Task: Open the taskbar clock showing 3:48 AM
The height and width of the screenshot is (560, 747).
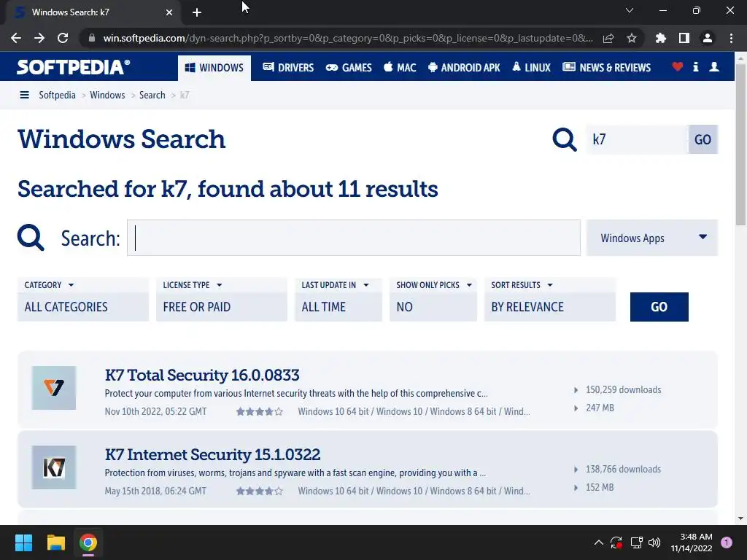Action: pos(692,542)
